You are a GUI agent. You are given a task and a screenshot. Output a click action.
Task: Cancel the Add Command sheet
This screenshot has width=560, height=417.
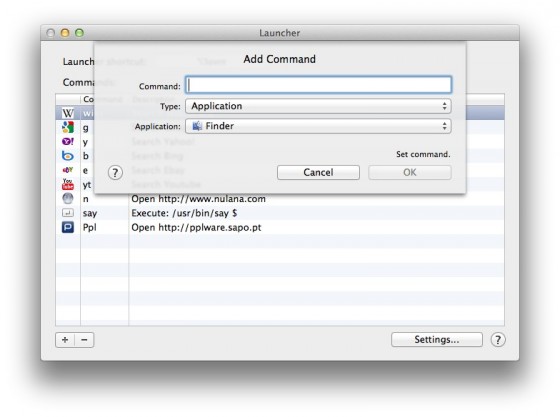pyautogui.click(x=318, y=172)
